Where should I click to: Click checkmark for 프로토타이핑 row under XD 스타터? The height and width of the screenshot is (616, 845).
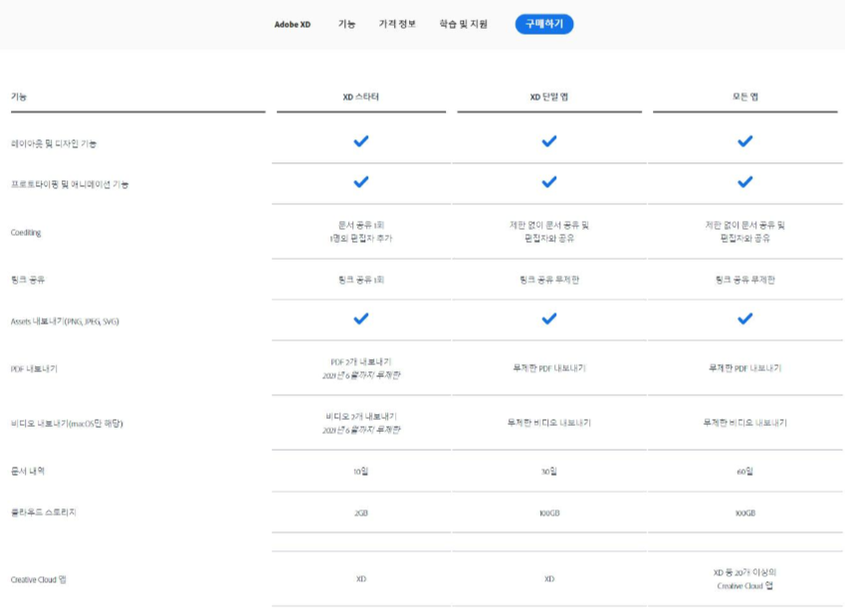[x=361, y=182]
